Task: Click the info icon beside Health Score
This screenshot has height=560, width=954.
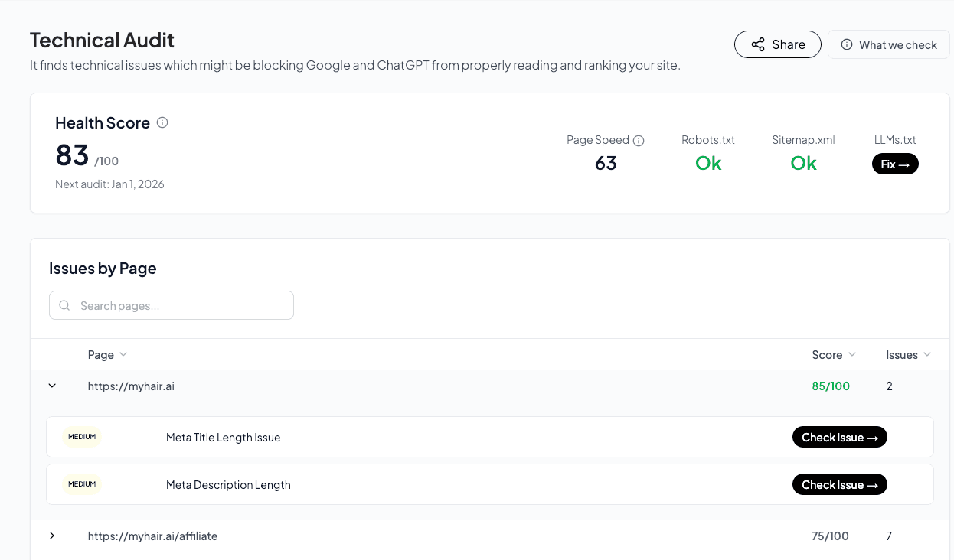Action: pos(162,122)
